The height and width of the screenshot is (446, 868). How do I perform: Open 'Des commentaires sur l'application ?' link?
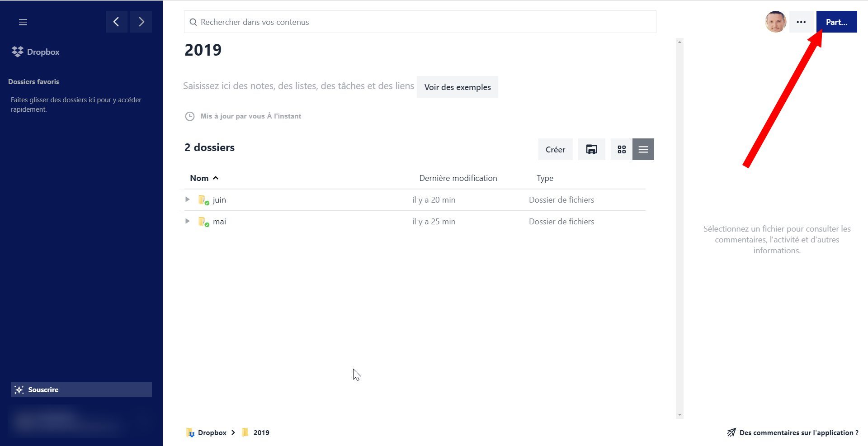point(799,432)
